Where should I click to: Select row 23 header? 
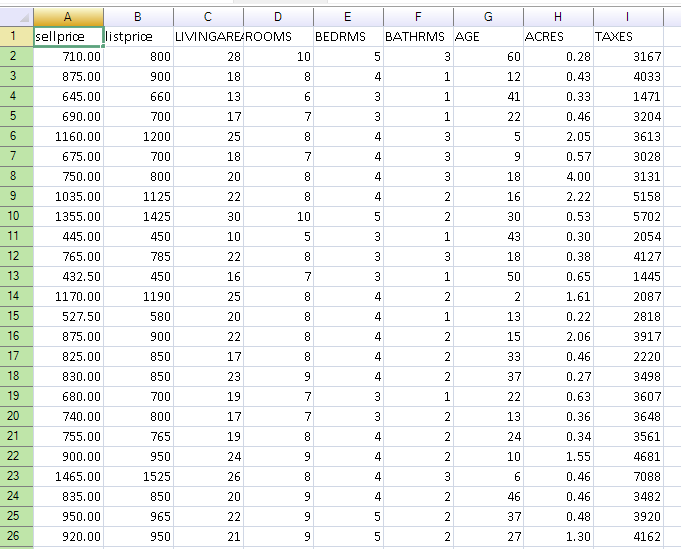click(x=17, y=476)
